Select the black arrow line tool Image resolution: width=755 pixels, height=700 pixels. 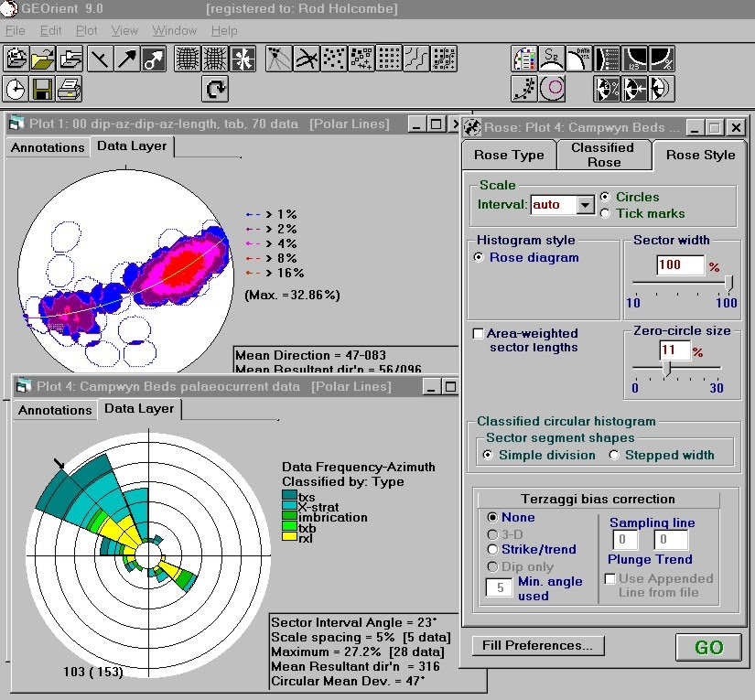(127, 59)
